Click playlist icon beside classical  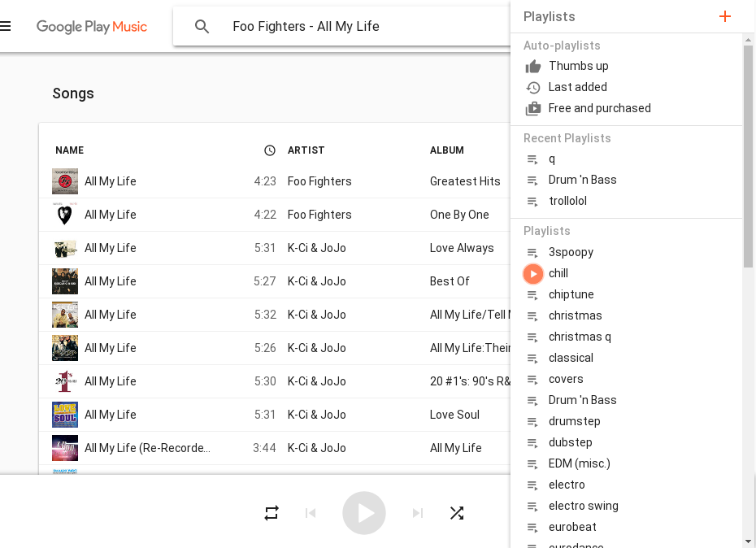pos(532,359)
